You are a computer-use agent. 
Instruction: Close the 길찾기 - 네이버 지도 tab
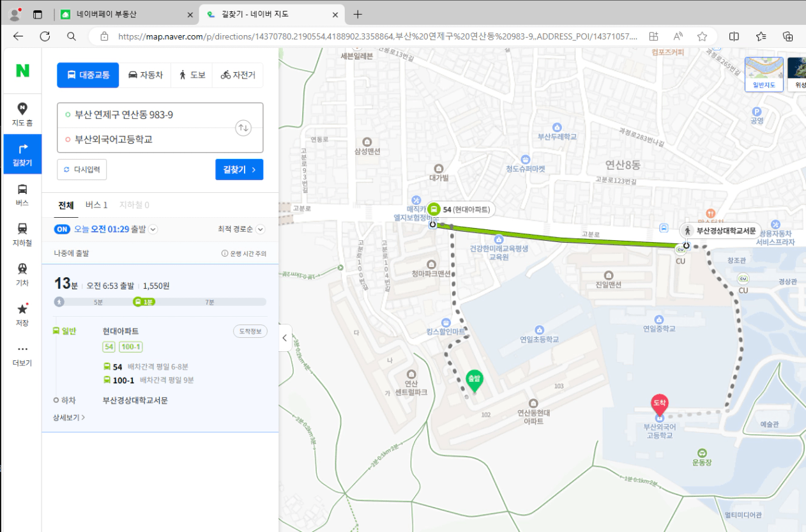pos(334,14)
